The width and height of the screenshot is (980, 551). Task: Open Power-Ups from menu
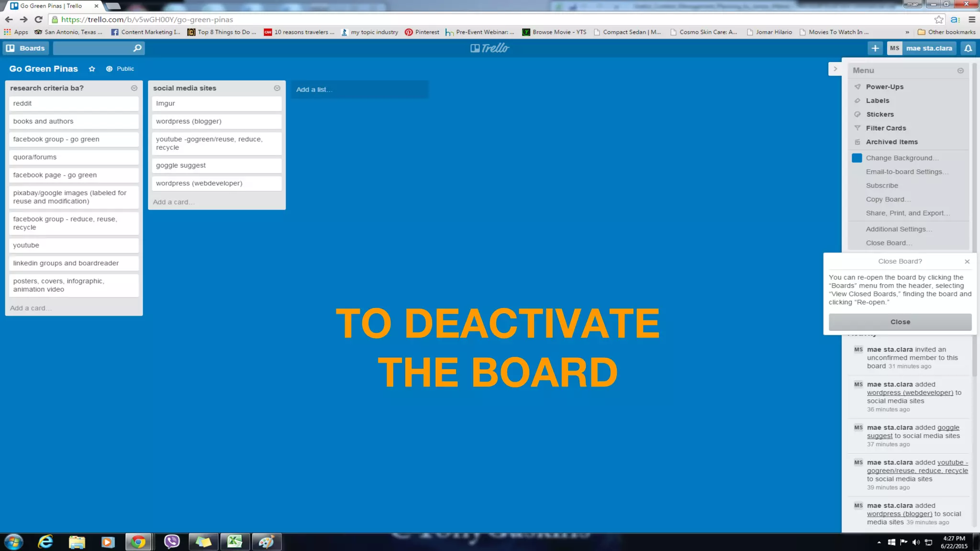884,87
